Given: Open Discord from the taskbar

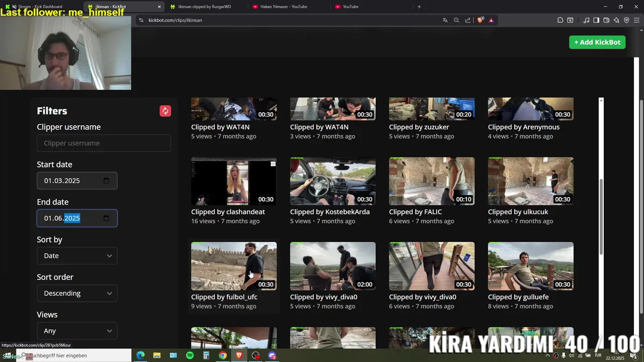Looking at the screenshot, I should [x=272, y=355].
